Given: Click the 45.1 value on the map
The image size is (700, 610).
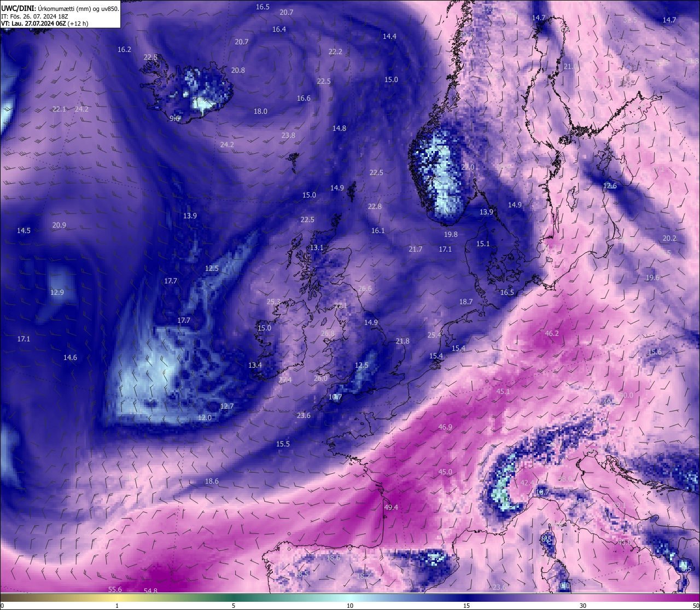Looking at the screenshot, I should pyautogui.click(x=503, y=392).
